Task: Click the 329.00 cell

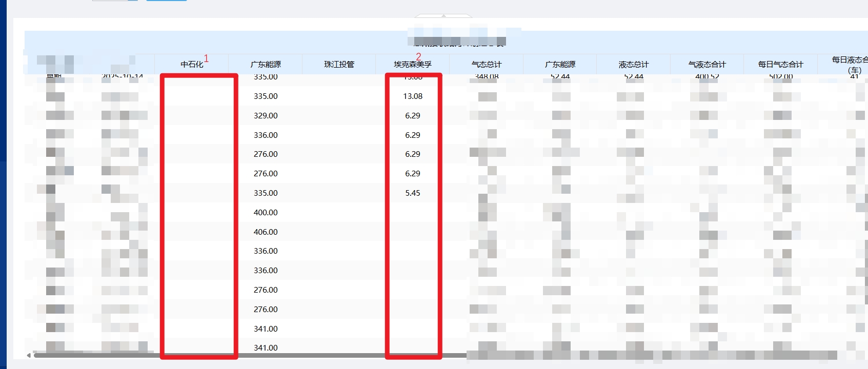Action: pyautogui.click(x=266, y=116)
